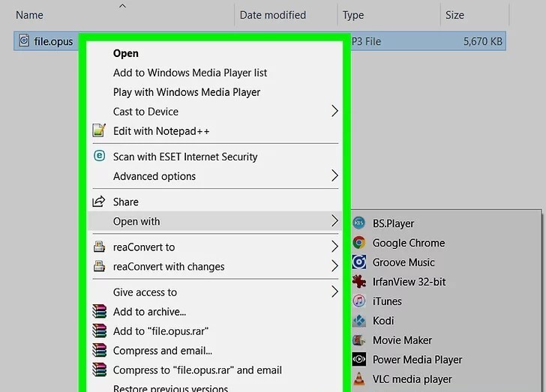Select Compress and email... entry
This screenshot has width=546, height=392.
point(214,351)
